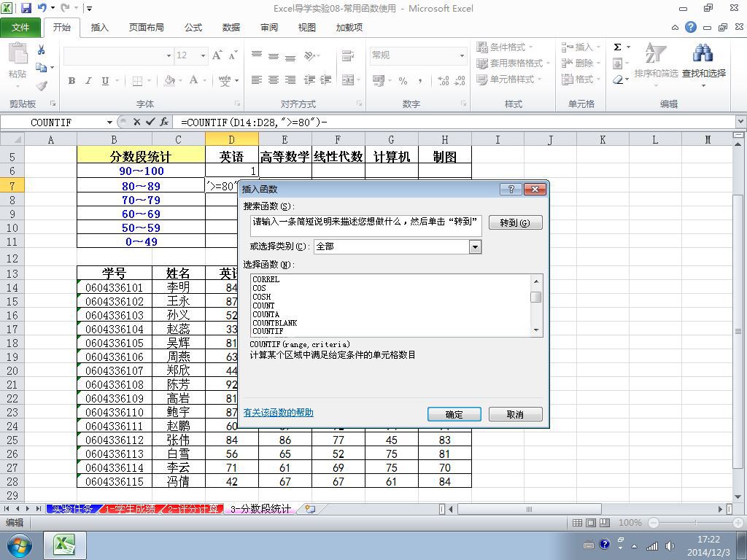Image resolution: width=747 pixels, height=560 pixels.
Task: Open the number format dropdown showing 常规
Action: pyautogui.click(x=462, y=55)
